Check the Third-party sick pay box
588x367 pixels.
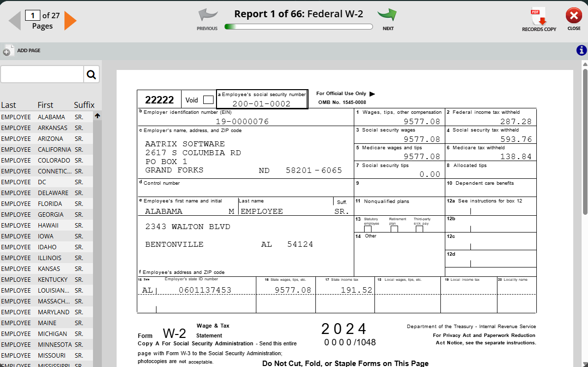(420, 229)
